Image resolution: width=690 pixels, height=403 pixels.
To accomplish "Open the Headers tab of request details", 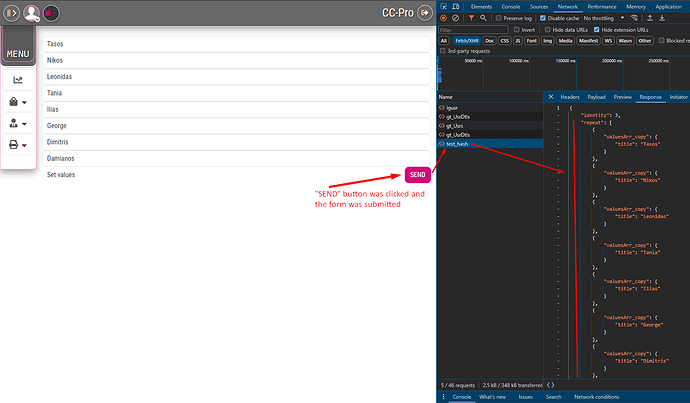I will coord(569,97).
